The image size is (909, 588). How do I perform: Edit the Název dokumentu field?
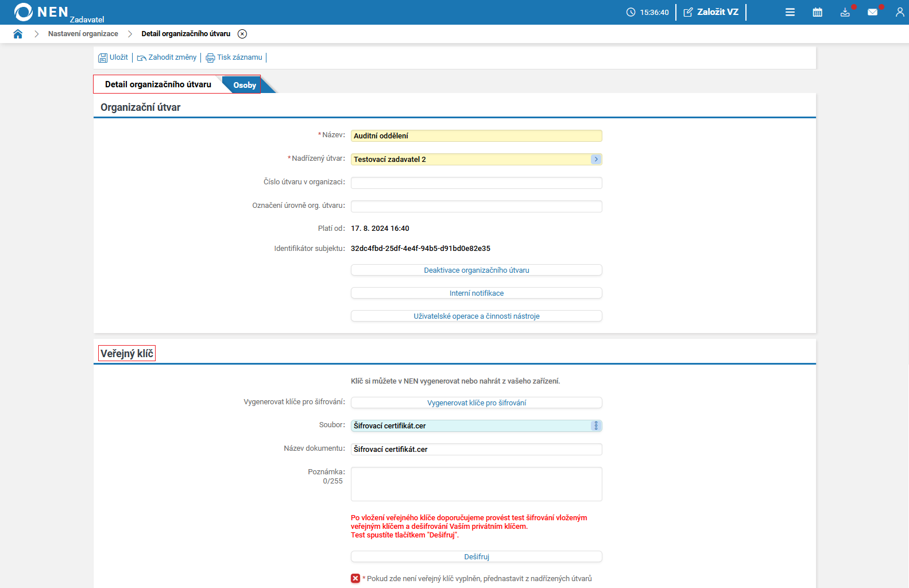pos(477,450)
